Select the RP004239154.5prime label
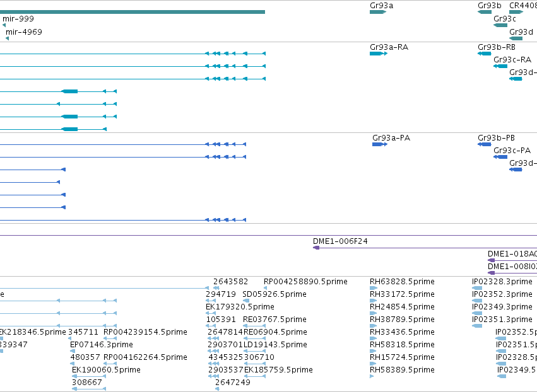Viewport: 537px width, 392px height. tap(145, 332)
